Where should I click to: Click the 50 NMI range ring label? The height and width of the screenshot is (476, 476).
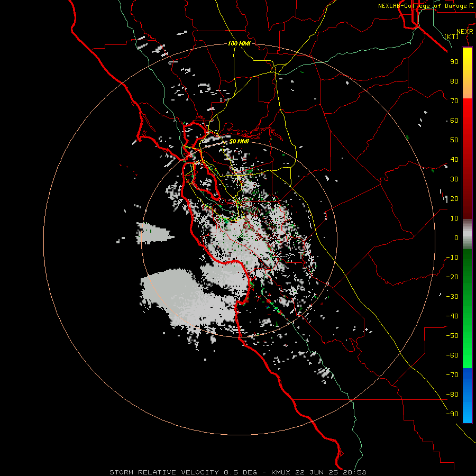click(x=239, y=141)
